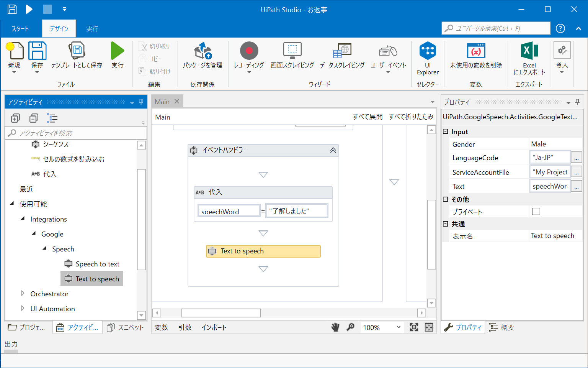Viewport: 588px width, 368px height.
Task: Open UI Explorer
Action: pos(428,58)
